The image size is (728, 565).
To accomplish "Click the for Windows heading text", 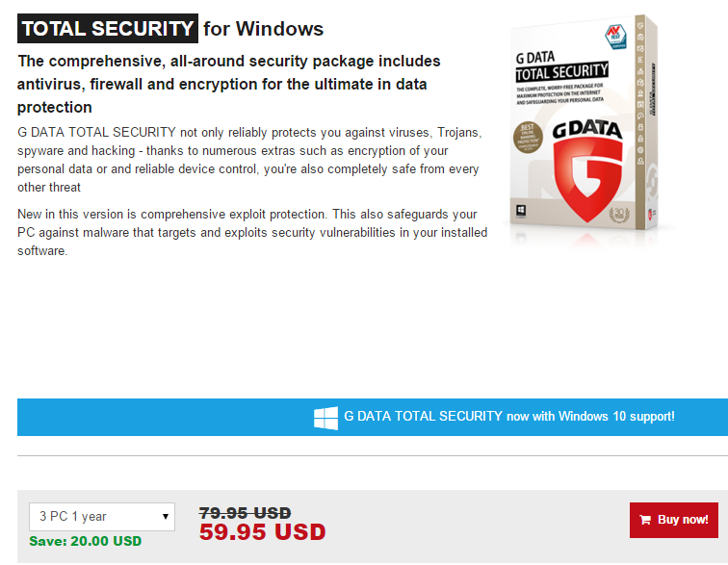I will 263,29.
